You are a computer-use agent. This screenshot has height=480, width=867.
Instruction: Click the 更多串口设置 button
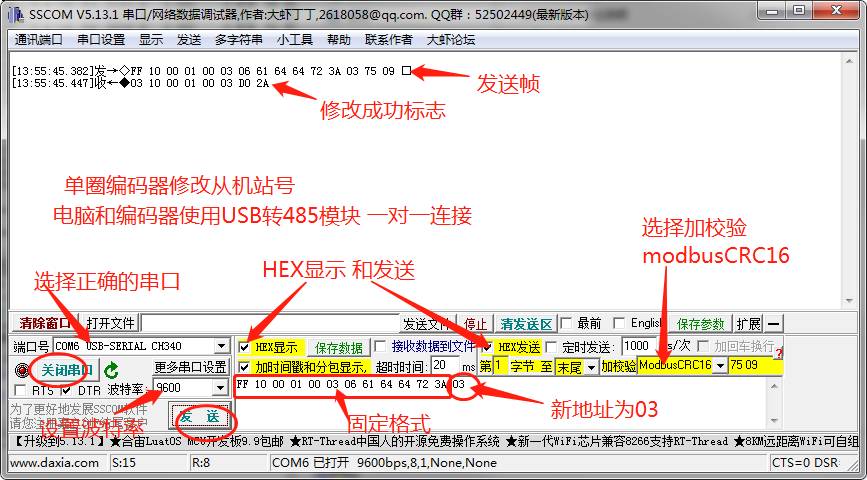pos(191,367)
